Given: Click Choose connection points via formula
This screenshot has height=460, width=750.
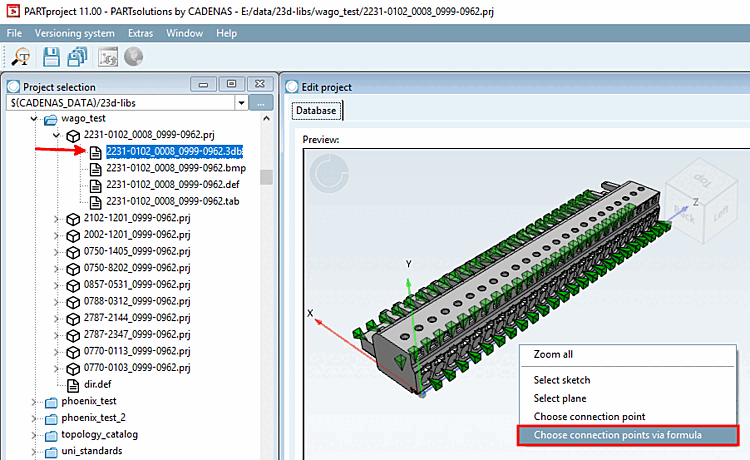Looking at the screenshot, I should (x=628, y=435).
